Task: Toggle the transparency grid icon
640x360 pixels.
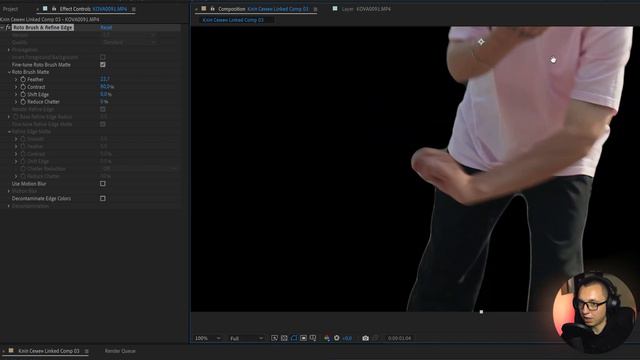Action: click(284, 338)
